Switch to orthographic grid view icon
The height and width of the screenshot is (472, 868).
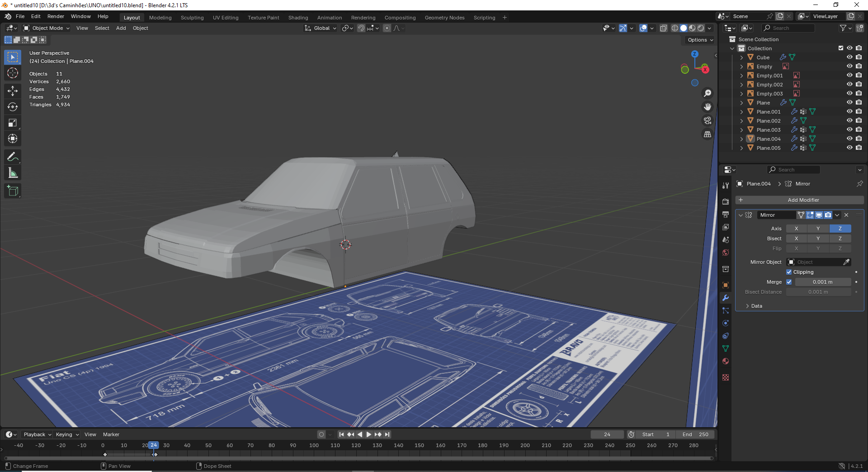pyautogui.click(x=708, y=134)
